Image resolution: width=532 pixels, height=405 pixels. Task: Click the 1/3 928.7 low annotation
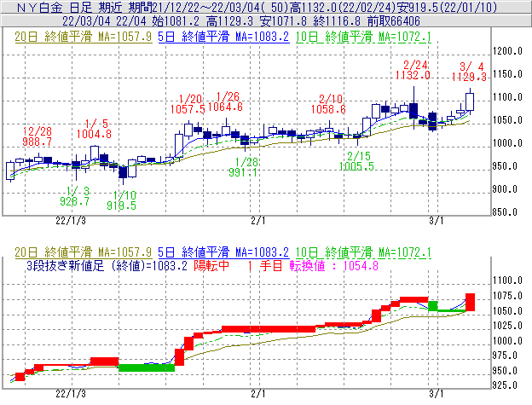coord(75,196)
